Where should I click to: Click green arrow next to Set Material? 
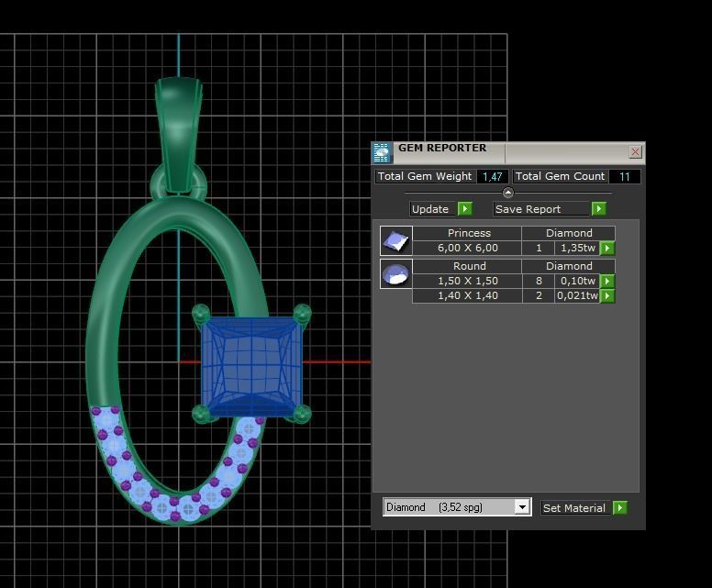pos(620,507)
